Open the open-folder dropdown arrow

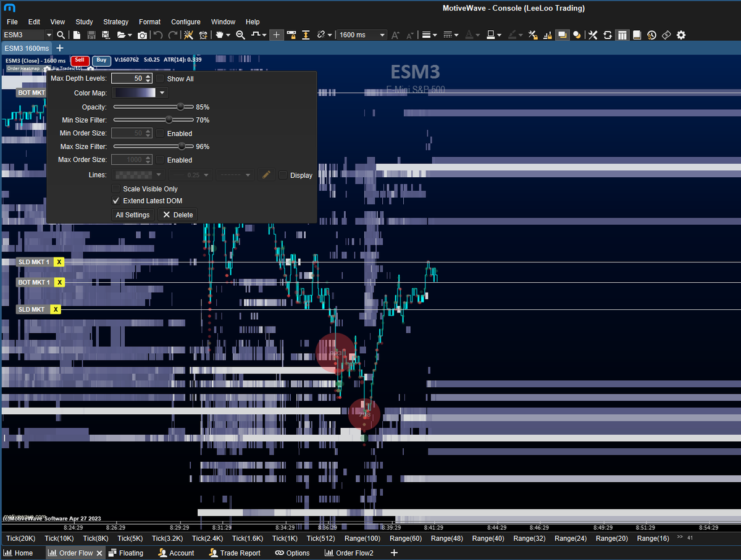pos(130,35)
